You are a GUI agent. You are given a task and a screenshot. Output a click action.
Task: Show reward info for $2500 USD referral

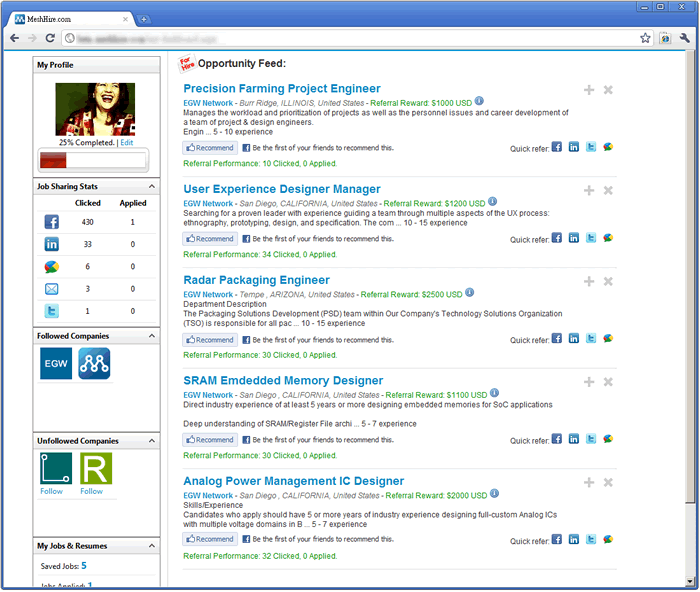[x=469, y=292]
